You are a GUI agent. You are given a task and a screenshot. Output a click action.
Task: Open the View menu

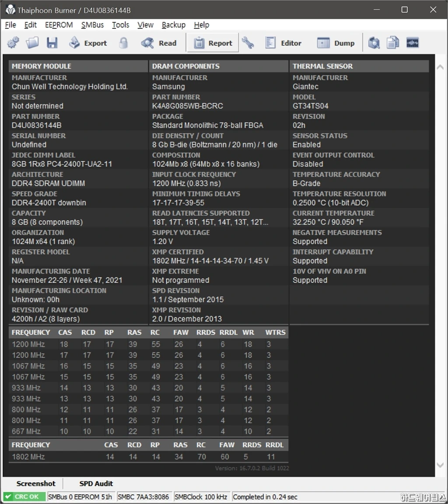pos(145,25)
